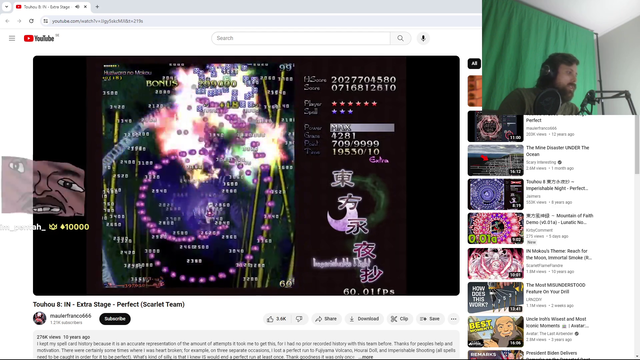Open The Most MISUNDERSTOOD Feature thumbnail
Screen dimensions: 640x360
click(496, 298)
